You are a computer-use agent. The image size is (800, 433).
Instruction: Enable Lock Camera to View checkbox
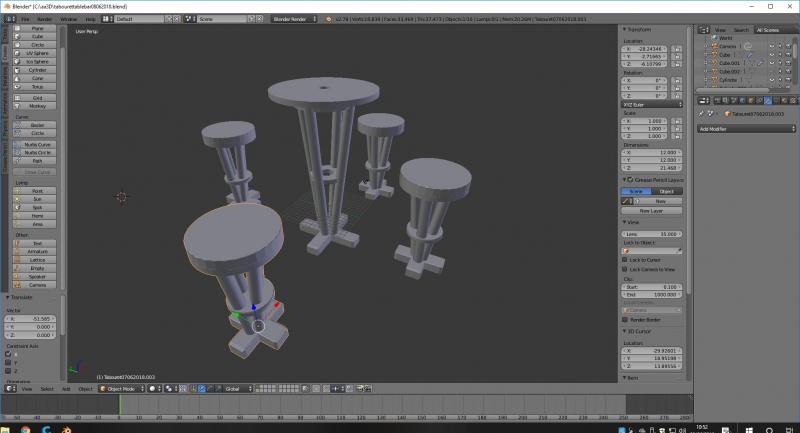(624, 269)
